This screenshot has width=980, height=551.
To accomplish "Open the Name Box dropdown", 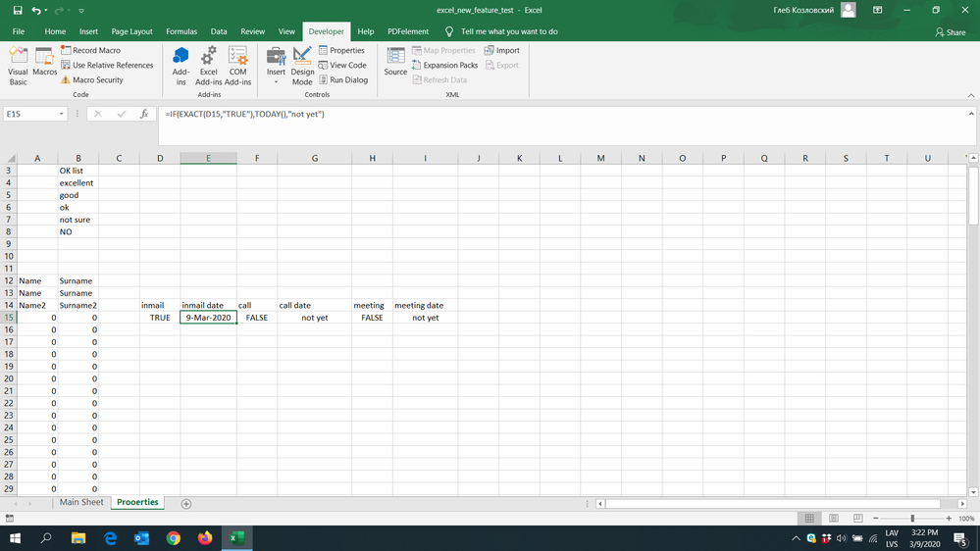I will tap(61, 114).
